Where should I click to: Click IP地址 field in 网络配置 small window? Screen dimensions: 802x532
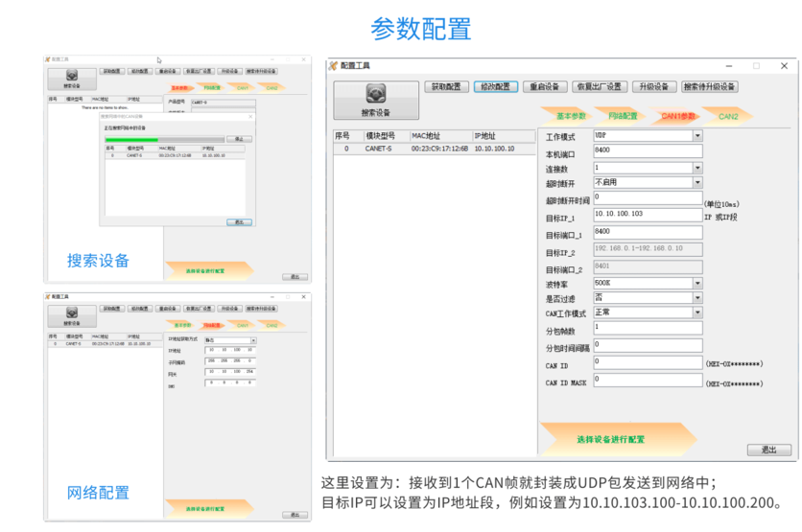coord(230,350)
